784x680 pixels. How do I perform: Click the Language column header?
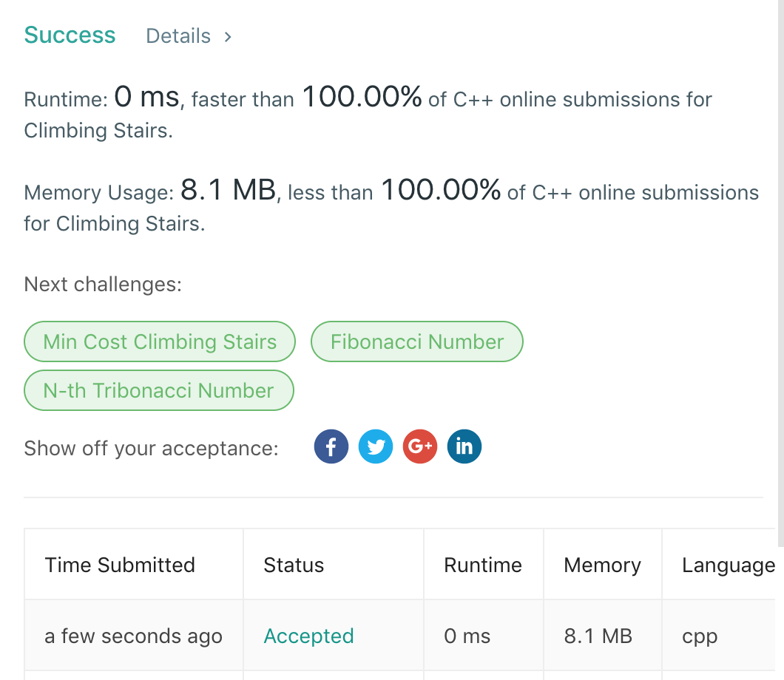coord(728,565)
